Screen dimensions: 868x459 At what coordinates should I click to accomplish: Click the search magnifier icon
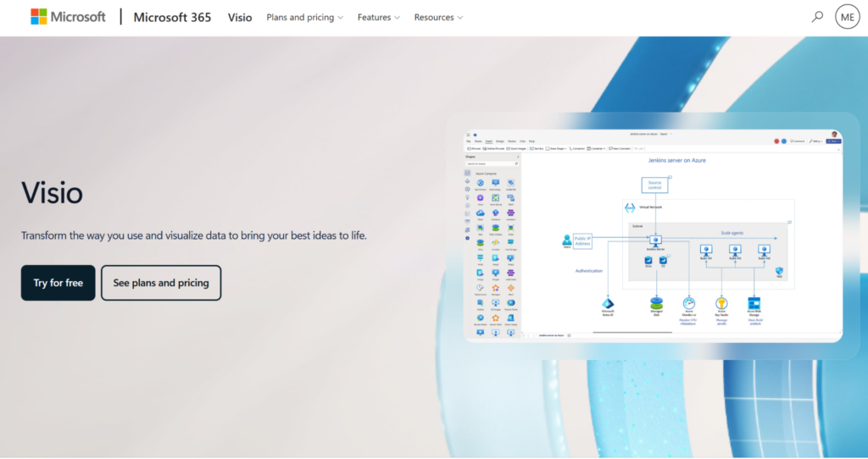(x=817, y=17)
